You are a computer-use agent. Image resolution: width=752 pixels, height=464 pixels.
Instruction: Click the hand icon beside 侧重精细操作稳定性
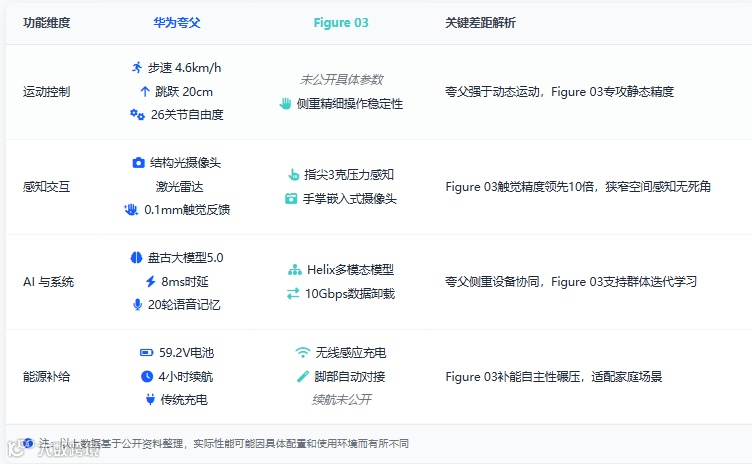coord(285,103)
